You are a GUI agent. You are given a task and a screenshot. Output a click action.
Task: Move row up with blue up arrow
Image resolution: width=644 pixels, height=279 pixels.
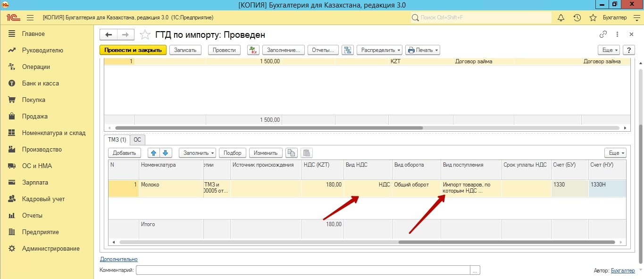click(x=153, y=153)
